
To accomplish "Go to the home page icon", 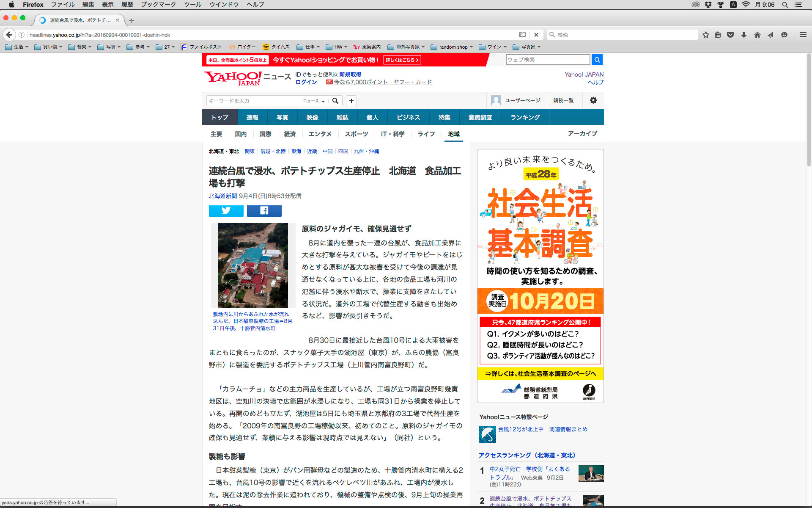I will 757,35.
